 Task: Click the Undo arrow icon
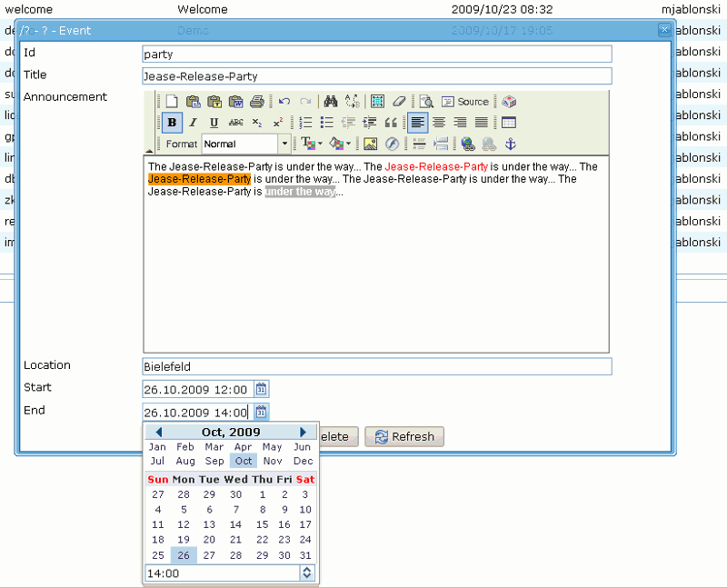point(284,102)
